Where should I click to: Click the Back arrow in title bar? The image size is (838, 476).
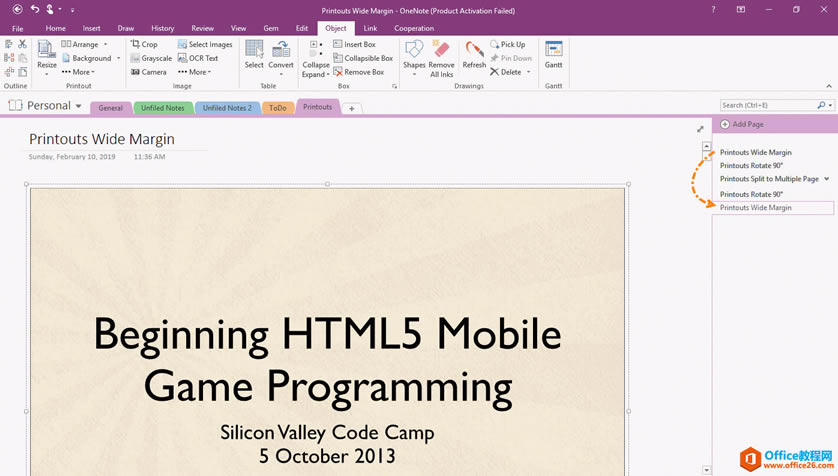click(17, 9)
